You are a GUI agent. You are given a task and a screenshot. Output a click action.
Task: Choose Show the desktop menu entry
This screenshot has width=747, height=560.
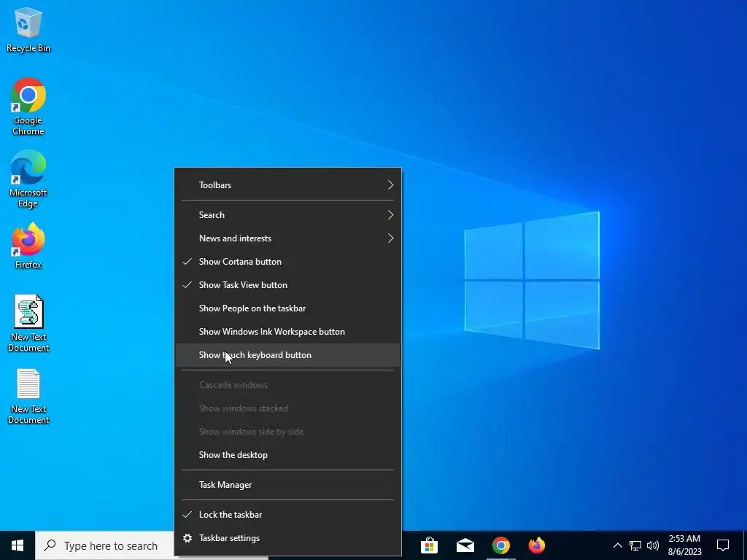tap(287, 455)
